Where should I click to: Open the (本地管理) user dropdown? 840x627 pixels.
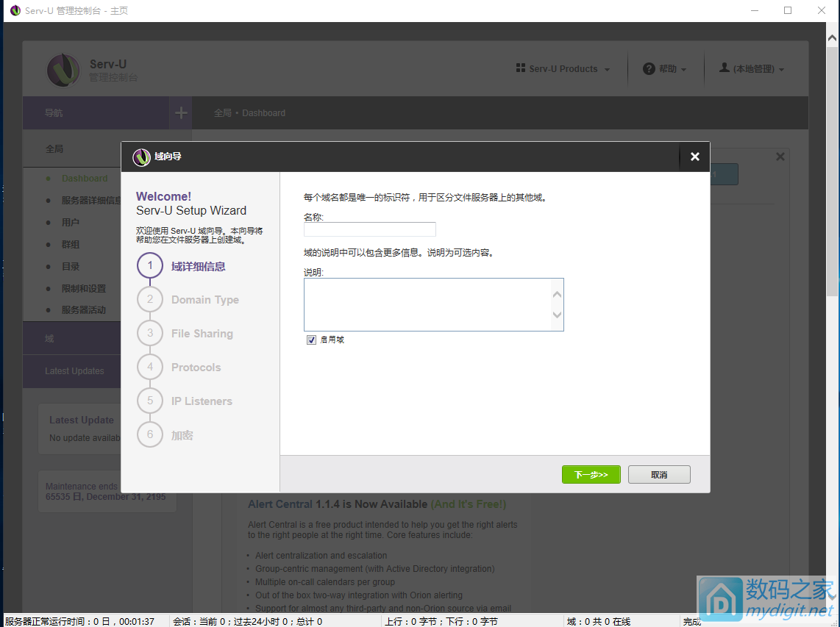pos(752,68)
